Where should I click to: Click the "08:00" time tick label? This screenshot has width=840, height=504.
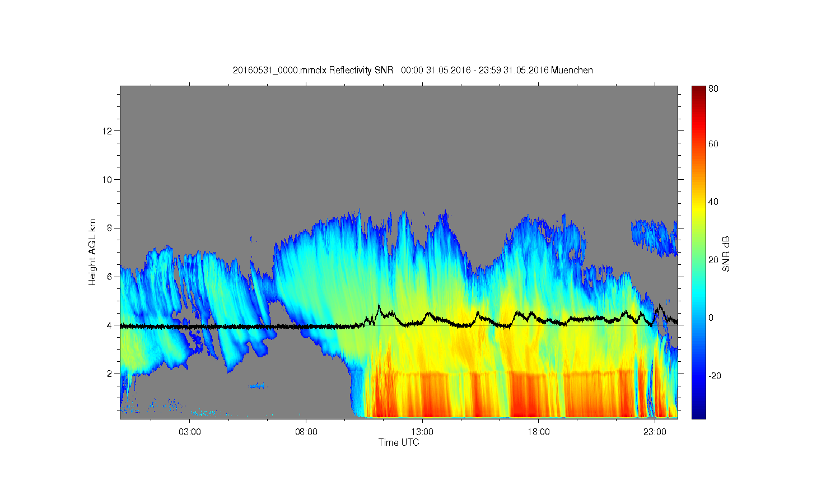click(x=306, y=432)
